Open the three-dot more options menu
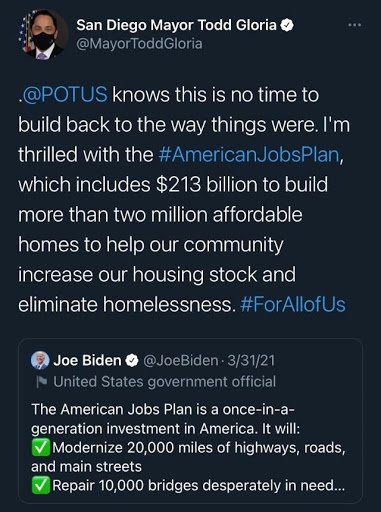The image size is (381, 512). 354,25
